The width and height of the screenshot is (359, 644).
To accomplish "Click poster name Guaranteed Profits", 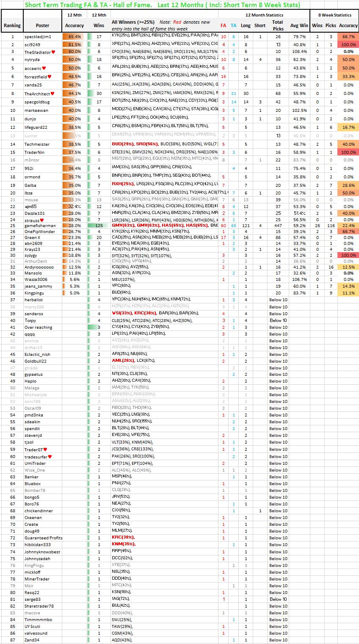I will pyautogui.click(x=44, y=538).
